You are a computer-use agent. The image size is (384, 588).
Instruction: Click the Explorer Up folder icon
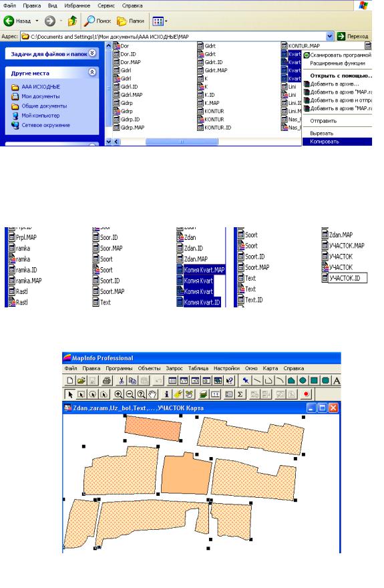[x=72, y=21]
